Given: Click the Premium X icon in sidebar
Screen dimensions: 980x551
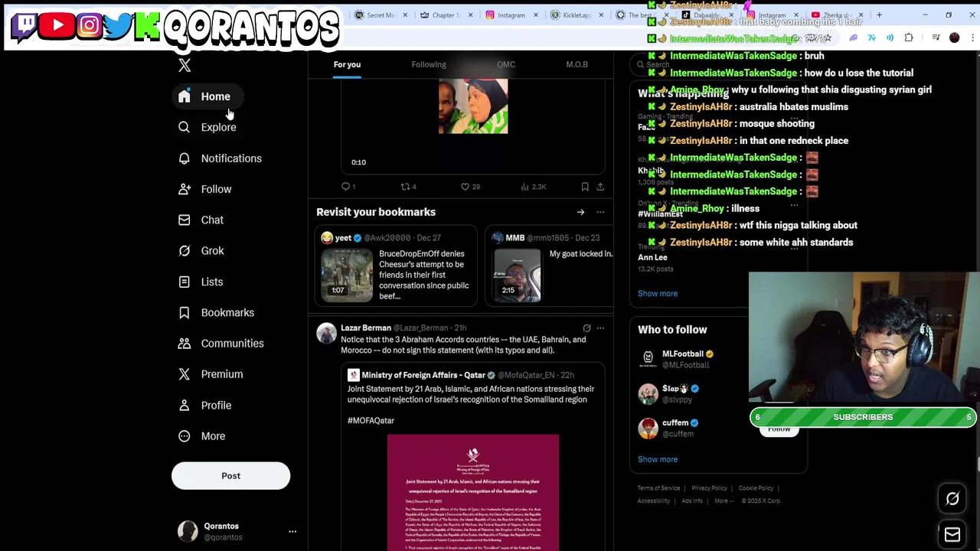Looking at the screenshot, I should [185, 374].
